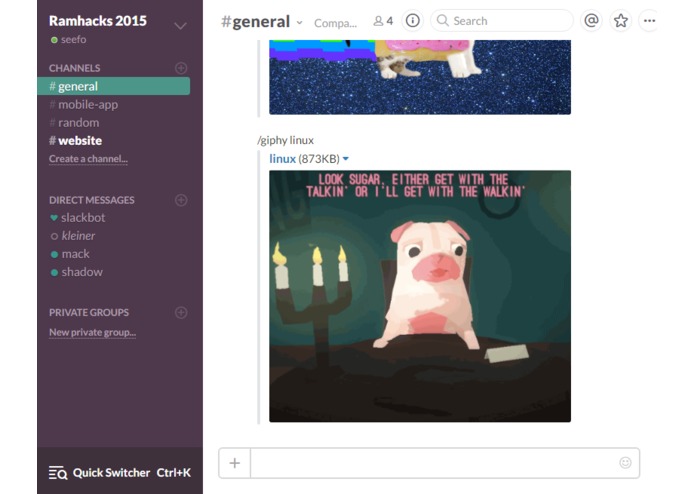Screen dimensions: 695x494
Task: Open the channel details info icon
Action: pyautogui.click(x=412, y=21)
